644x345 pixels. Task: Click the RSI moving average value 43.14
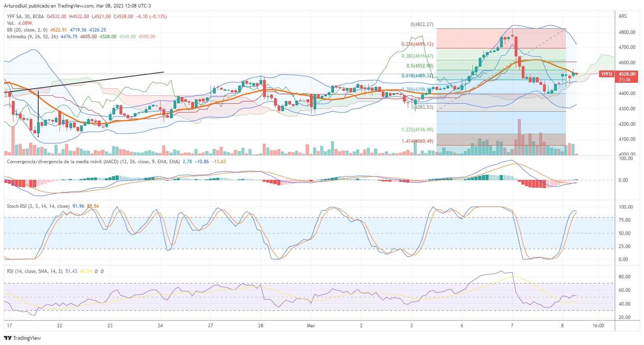pyautogui.click(x=86, y=271)
